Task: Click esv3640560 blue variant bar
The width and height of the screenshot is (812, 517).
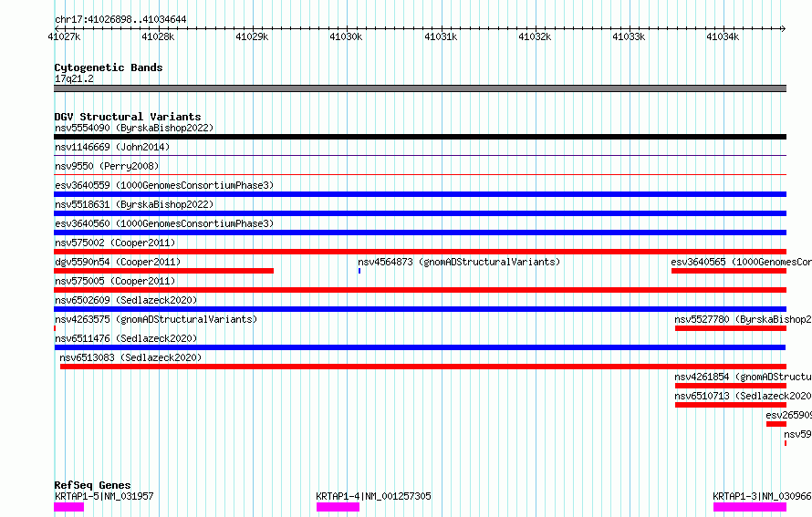Action: [x=420, y=233]
